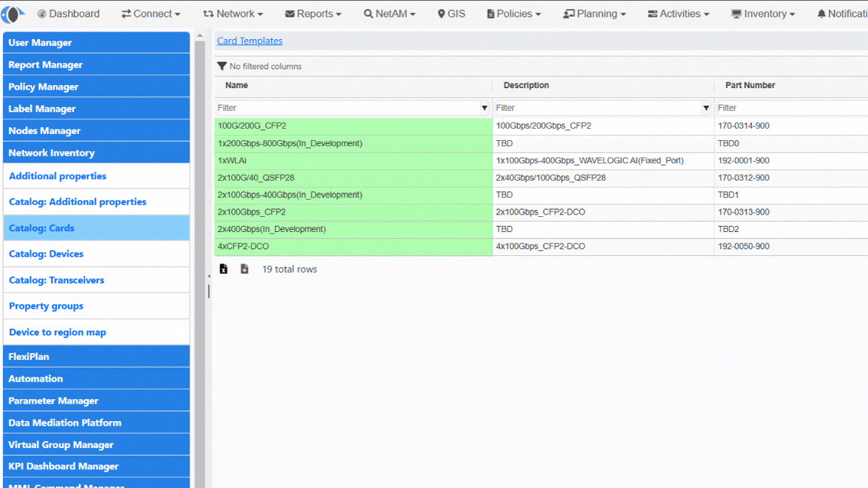Screen dimensions: 868x488
Task: Open the Inventory dropdown menu
Action: [763, 14]
